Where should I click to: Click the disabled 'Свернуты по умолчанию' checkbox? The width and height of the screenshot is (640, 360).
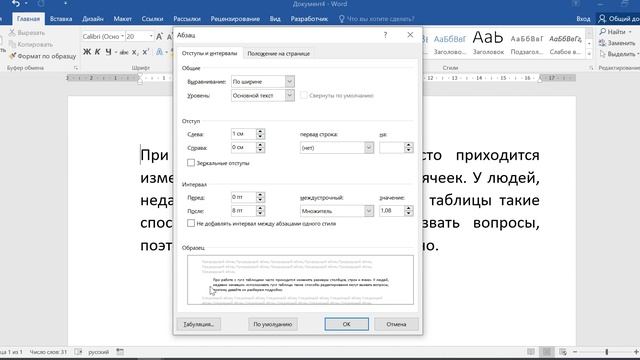[x=304, y=95]
